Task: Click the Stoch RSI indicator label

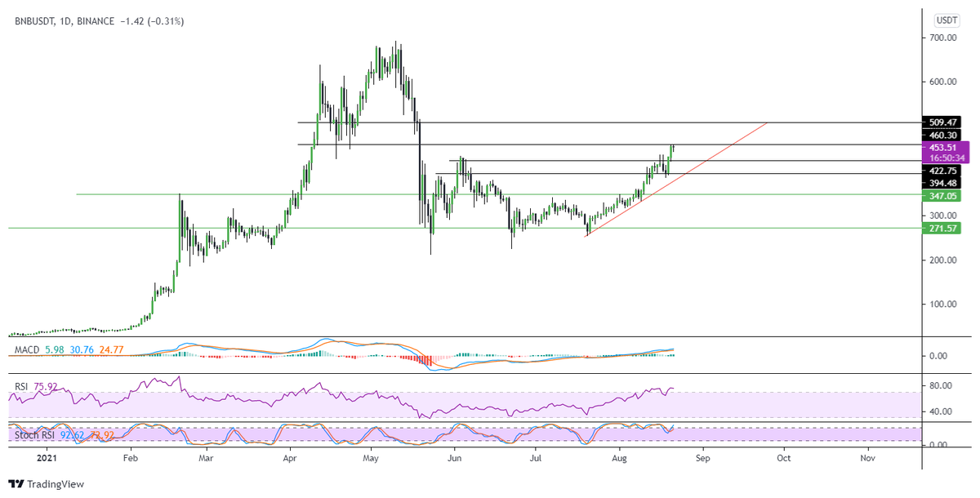Action: [33, 435]
